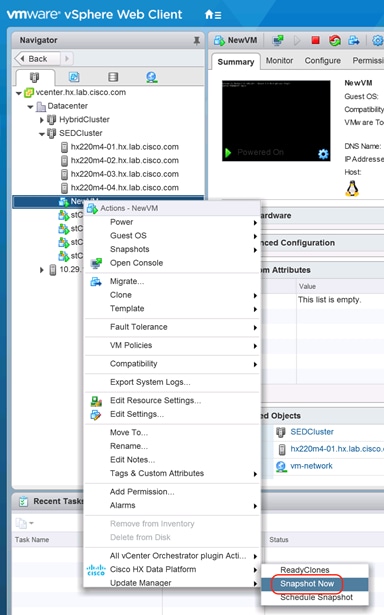The height and width of the screenshot is (615, 384).
Task: Click the grayed-out power on play icon
Action: (x=297, y=40)
